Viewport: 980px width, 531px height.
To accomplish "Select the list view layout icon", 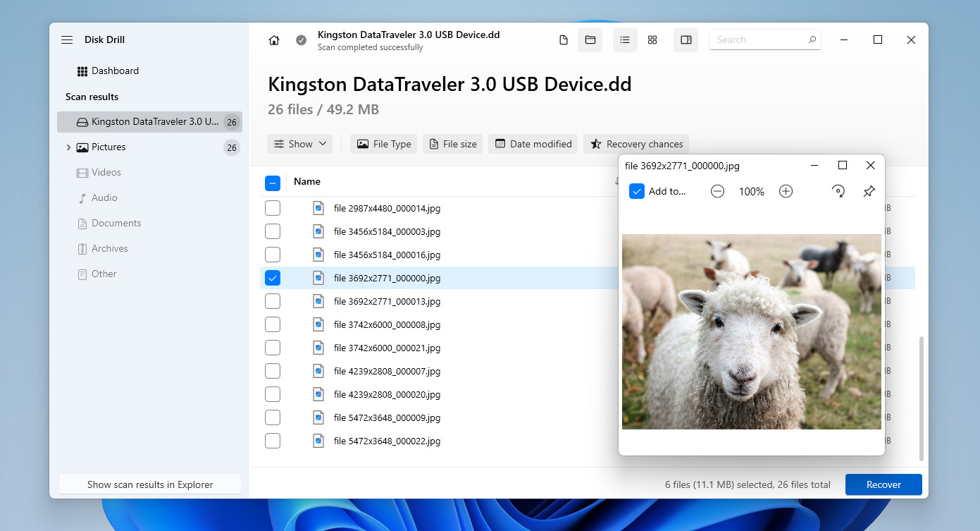I will [625, 40].
